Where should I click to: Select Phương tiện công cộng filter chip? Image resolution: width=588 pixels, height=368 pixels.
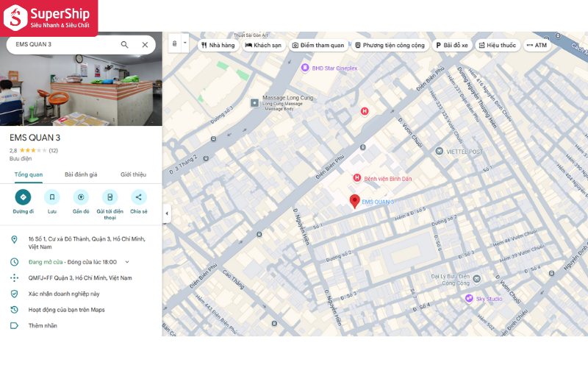click(390, 46)
